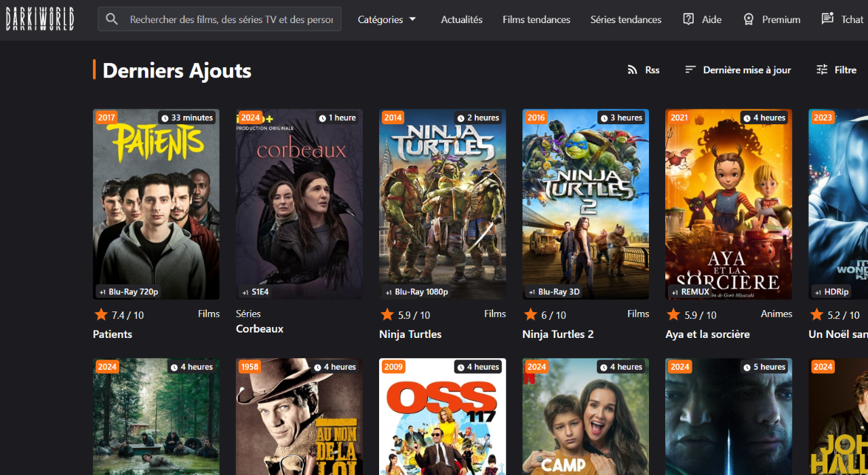Click the Patients title link
Screen dimensions: 868x475
coord(113,335)
